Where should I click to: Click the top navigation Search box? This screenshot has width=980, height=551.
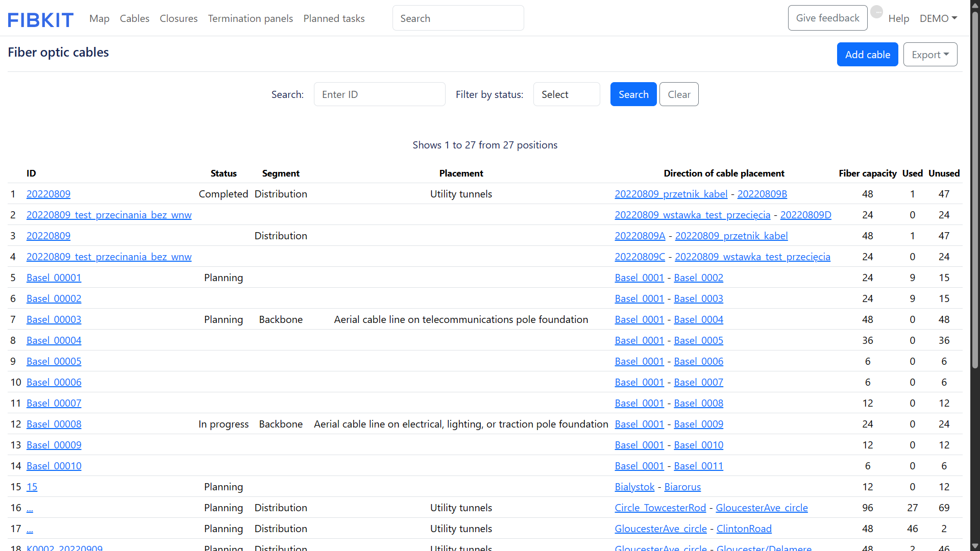point(458,18)
